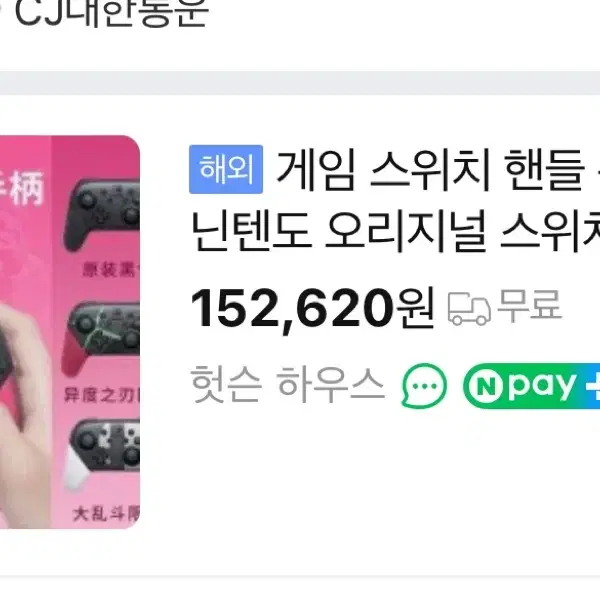Click the 152,620원 price
Image resolution: width=600 pixels, height=600 pixels.
coord(313,309)
